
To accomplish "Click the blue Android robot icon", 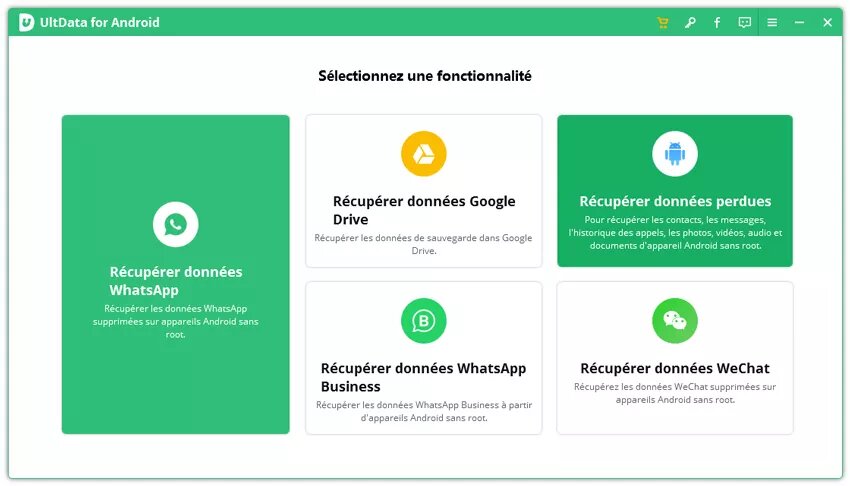I will 675,154.
